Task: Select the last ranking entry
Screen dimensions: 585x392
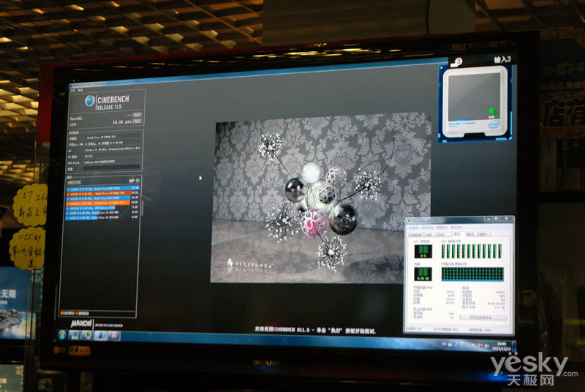Action: pyautogui.click(x=102, y=217)
